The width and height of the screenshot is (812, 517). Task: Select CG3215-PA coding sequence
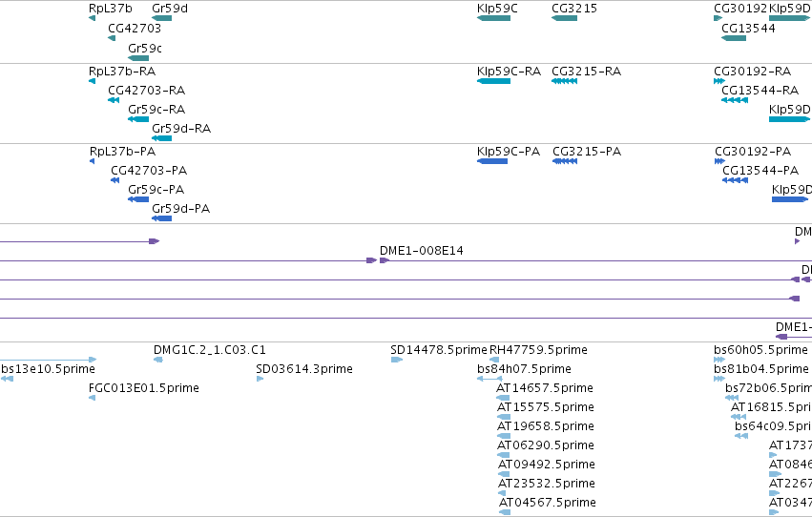pos(565,161)
